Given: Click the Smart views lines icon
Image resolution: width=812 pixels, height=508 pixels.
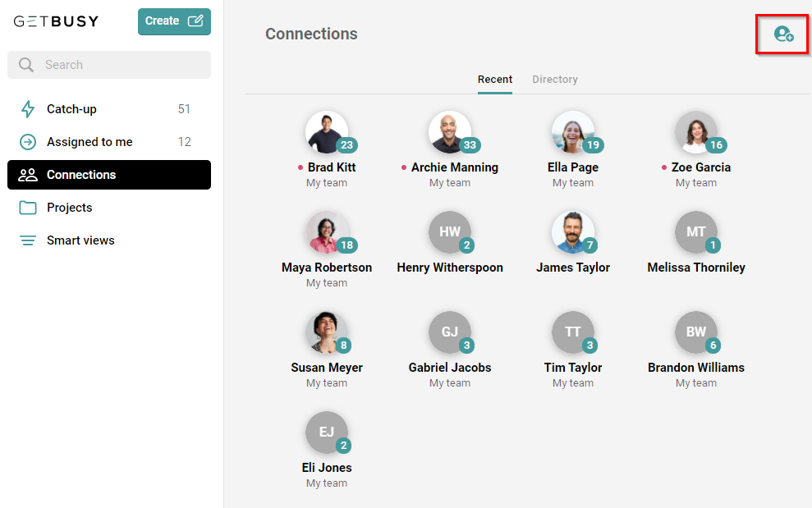Looking at the screenshot, I should (28, 240).
